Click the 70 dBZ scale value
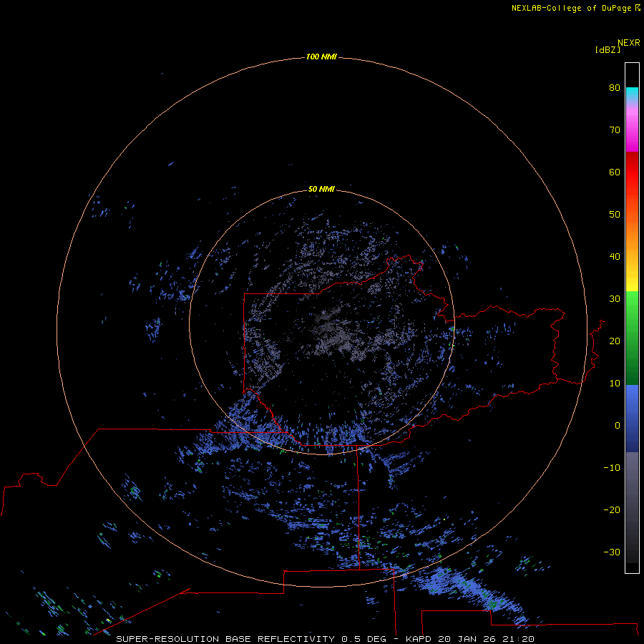 coord(615,130)
